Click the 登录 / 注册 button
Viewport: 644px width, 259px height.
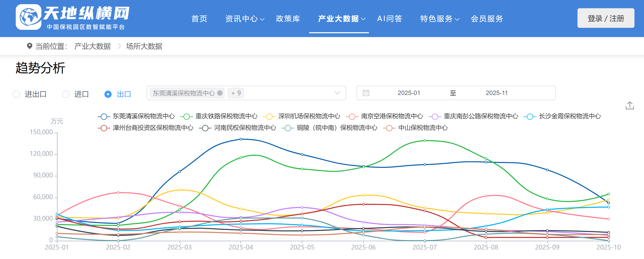[606, 18]
